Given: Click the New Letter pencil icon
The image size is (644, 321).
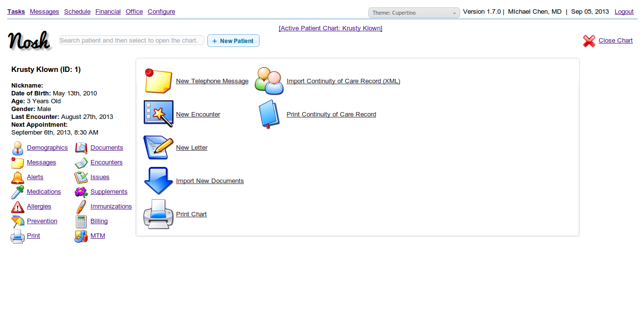Looking at the screenshot, I should (x=158, y=147).
